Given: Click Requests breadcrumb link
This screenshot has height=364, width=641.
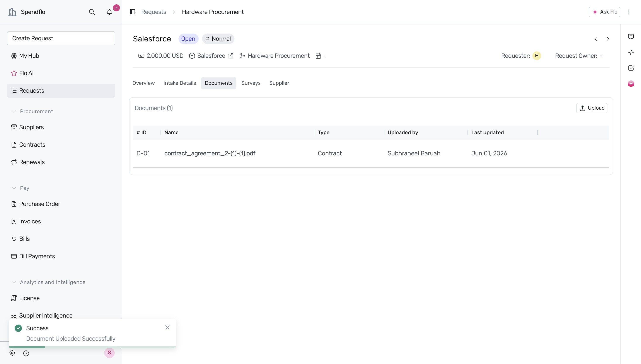Looking at the screenshot, I should pyautogui.click(x=153, y=12).
